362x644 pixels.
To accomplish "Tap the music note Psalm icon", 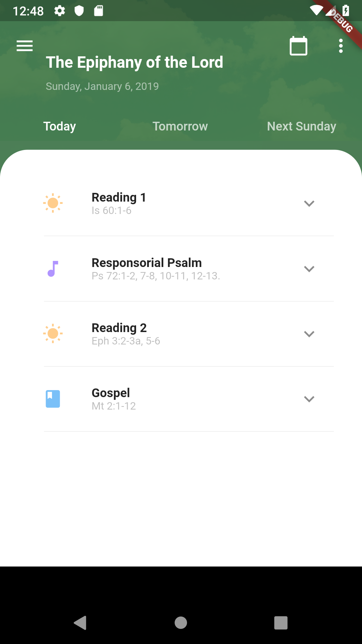I will 53,269.
